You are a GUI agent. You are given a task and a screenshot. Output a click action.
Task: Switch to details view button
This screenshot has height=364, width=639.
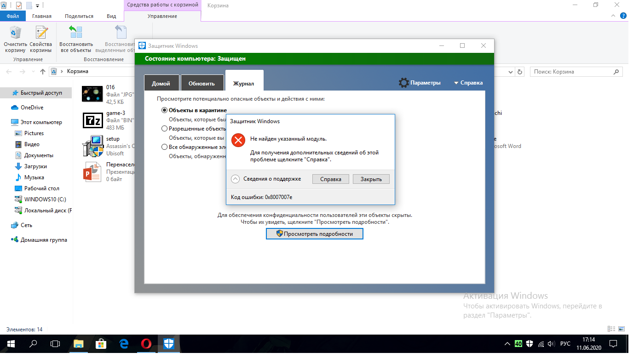coord(611,329)
